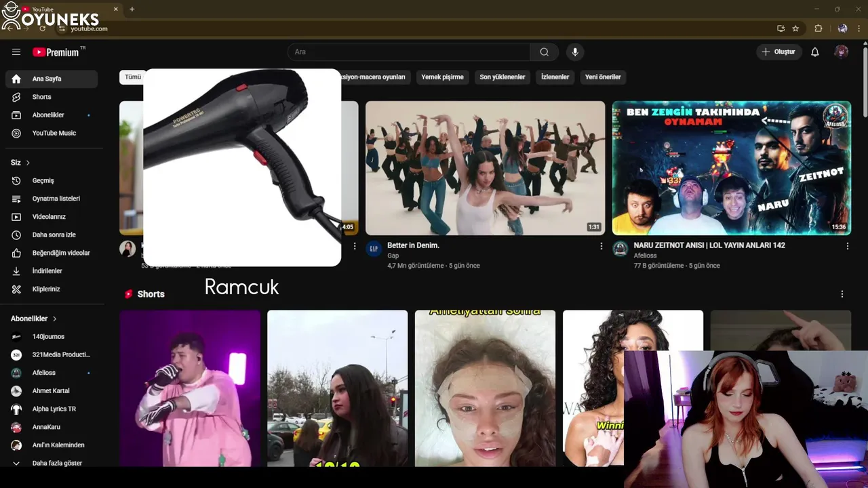
Task: Open Abonelikler feed in the sidebar
Action: click(x=52, y=115)
